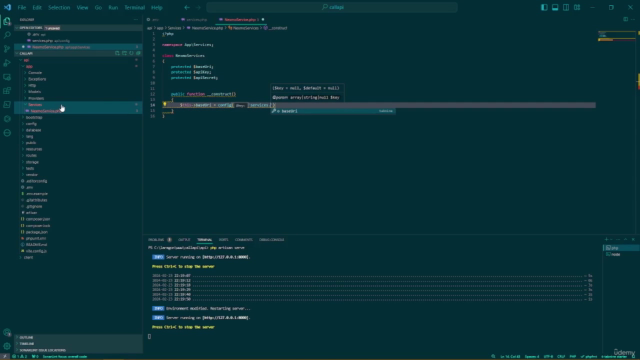Split the editor right icon

tap(625, 19)
